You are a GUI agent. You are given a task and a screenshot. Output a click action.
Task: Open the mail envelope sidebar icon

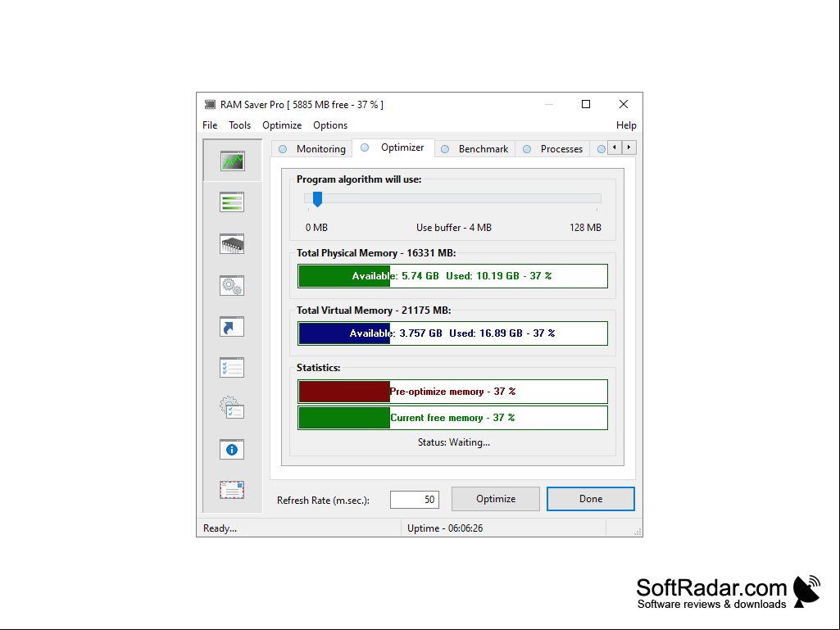(232, 490)
